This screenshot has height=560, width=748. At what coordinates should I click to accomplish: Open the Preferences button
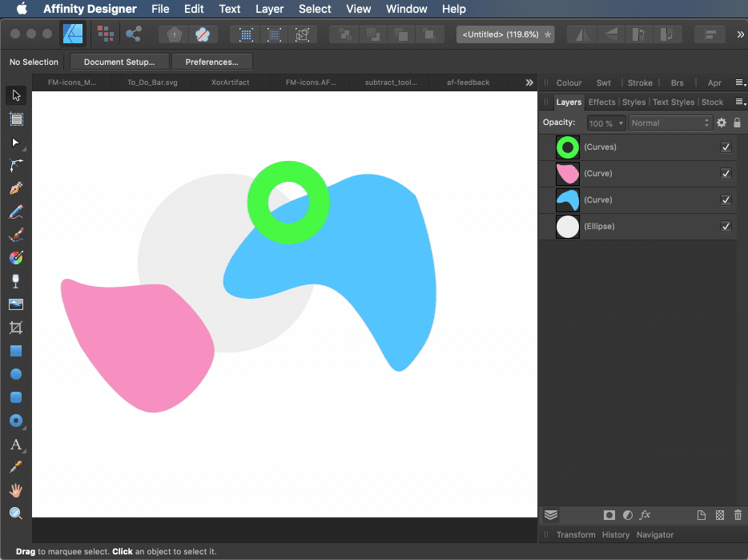(x=211, y=62)
